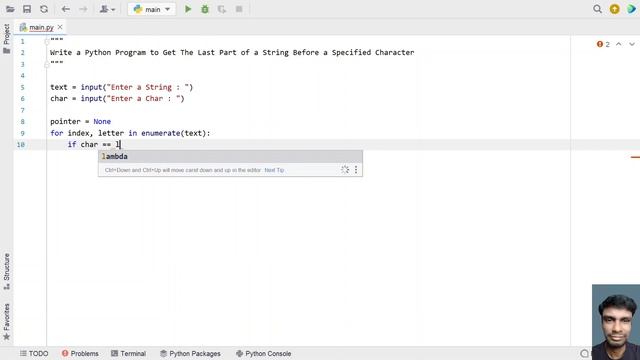Collapse docstring fold marker at line 1

[47, 41]
